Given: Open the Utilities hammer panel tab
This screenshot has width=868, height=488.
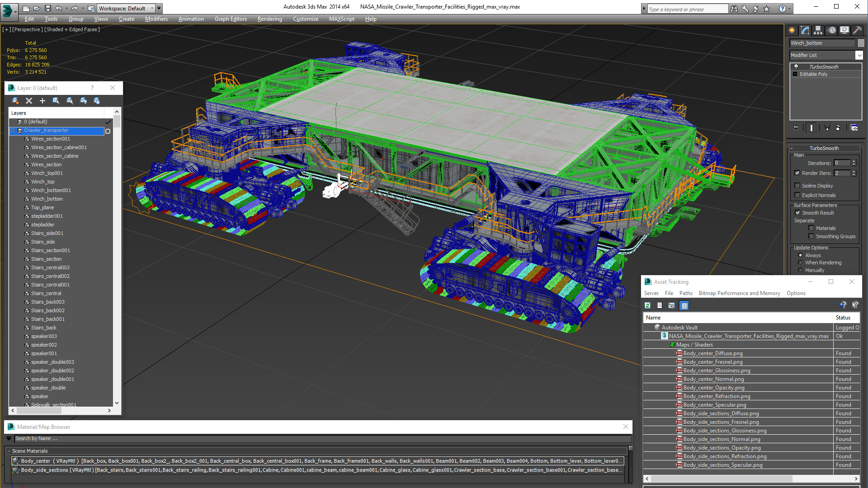Looking at the screenshot, I should 857,30.
